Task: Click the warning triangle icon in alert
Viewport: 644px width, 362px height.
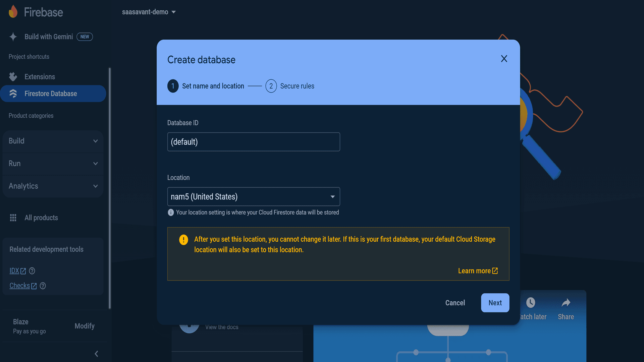Action: (x=183, y=239)
